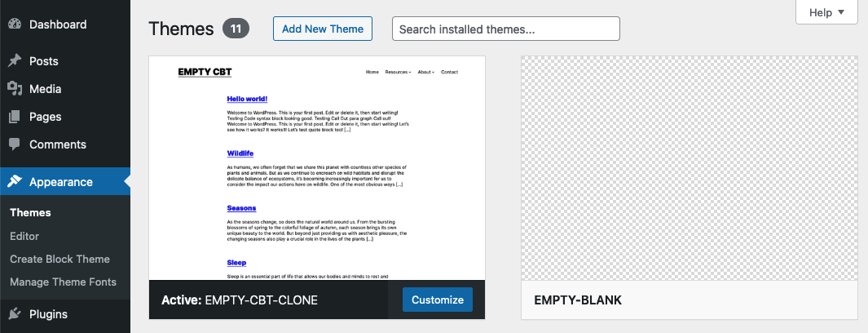Open Manage Theme Fonts submenu item
The width and height of the screenshot is (868, 333).
[x=63, y=282]
